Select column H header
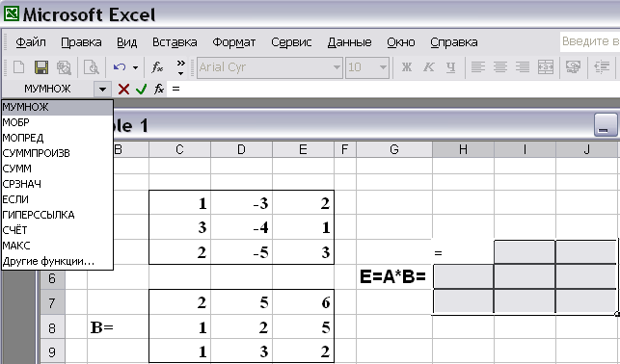Screen dimensions: 620x364 coord(463,149)
